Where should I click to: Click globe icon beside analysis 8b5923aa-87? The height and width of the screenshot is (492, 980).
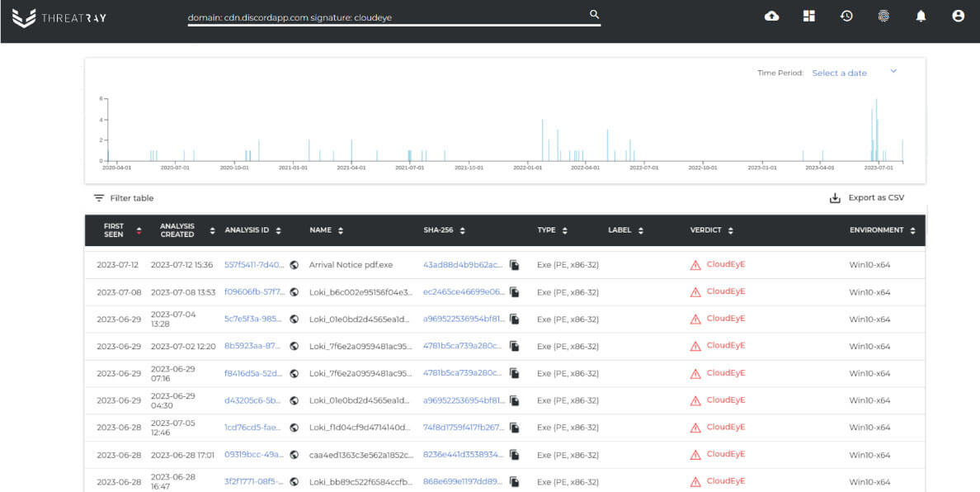click(x=294, y=347)
